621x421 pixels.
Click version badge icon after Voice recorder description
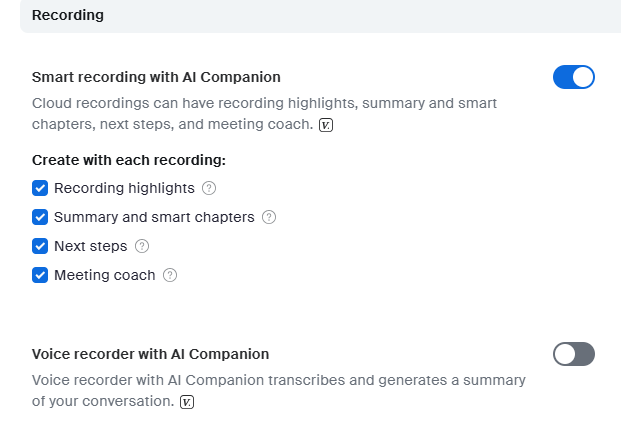(x=187, y=402)
